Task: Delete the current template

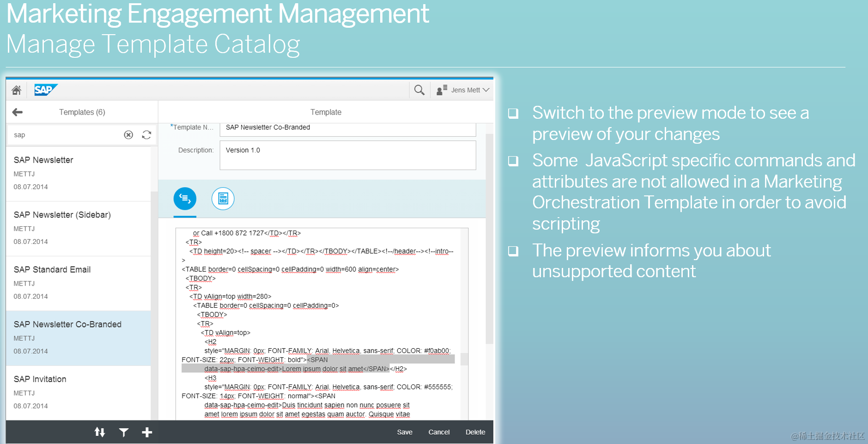Action: [x=475, y=432]
